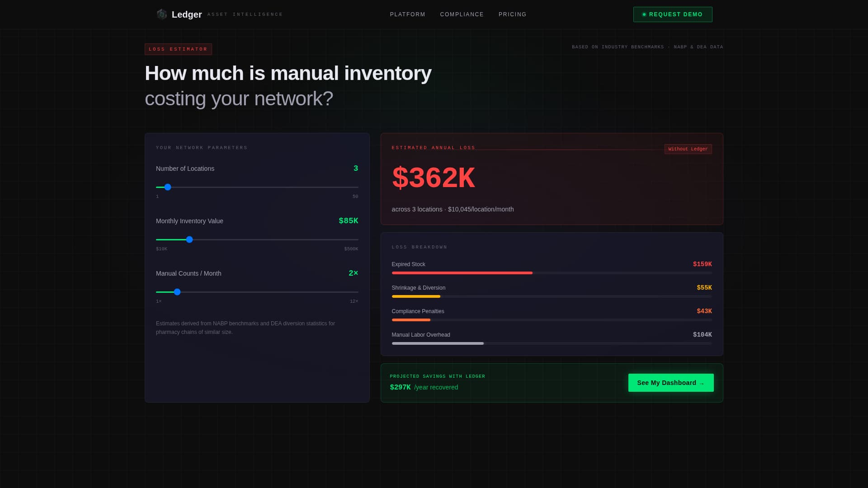868x488 pixels.
Task: Click the Monthly Inventory Value label
Action: pyautogui.click(x=190, y=221)
